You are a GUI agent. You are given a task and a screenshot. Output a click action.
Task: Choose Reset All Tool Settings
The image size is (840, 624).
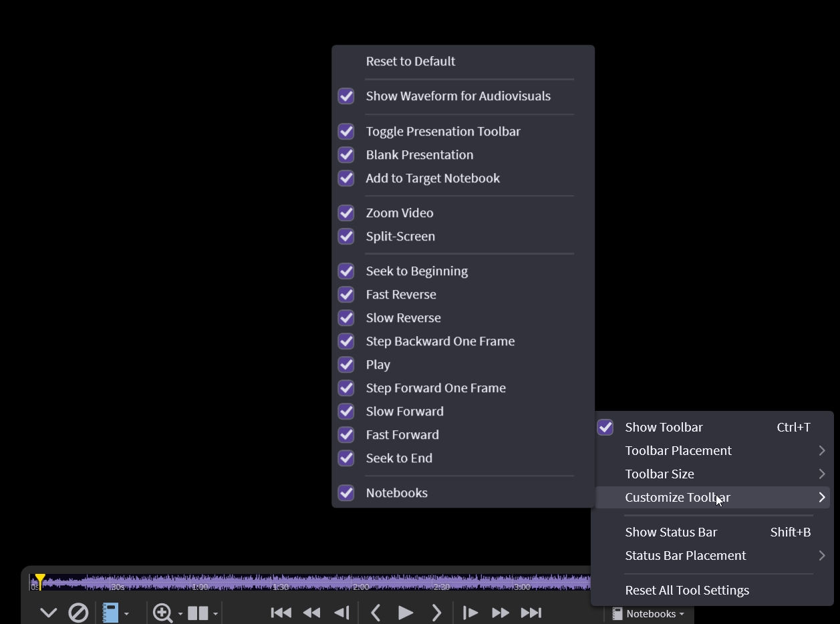(x=687, y=591)
